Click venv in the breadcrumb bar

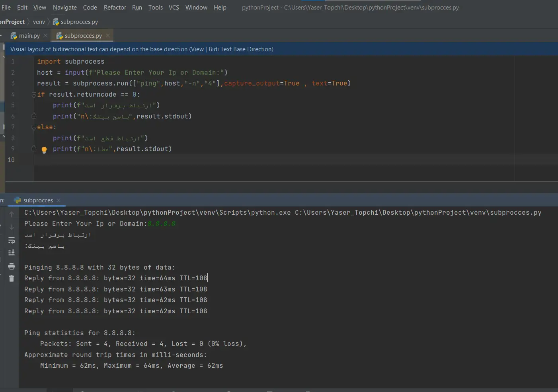(x=39, y=22)
